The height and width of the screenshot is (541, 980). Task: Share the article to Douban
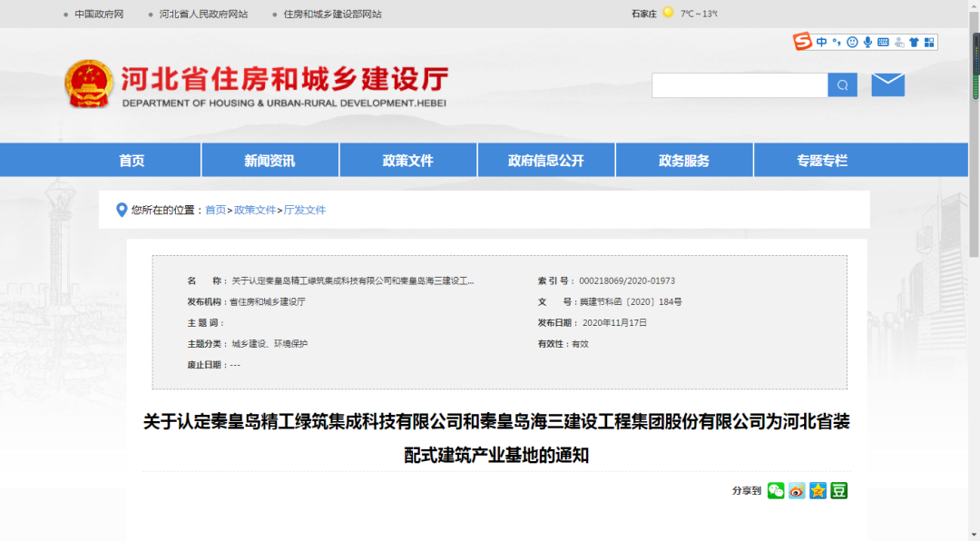[838, 491]
